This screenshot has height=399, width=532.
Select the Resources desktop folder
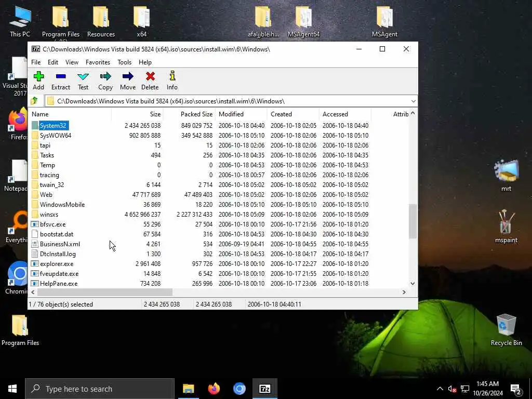coord(101,21)
